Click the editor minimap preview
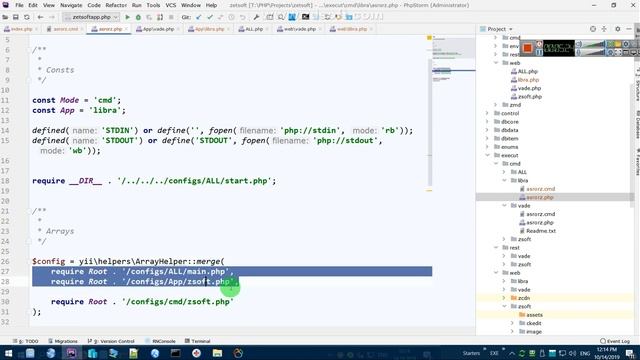The height and width of the screenshot is (360, 640). (x=453, y=59)
